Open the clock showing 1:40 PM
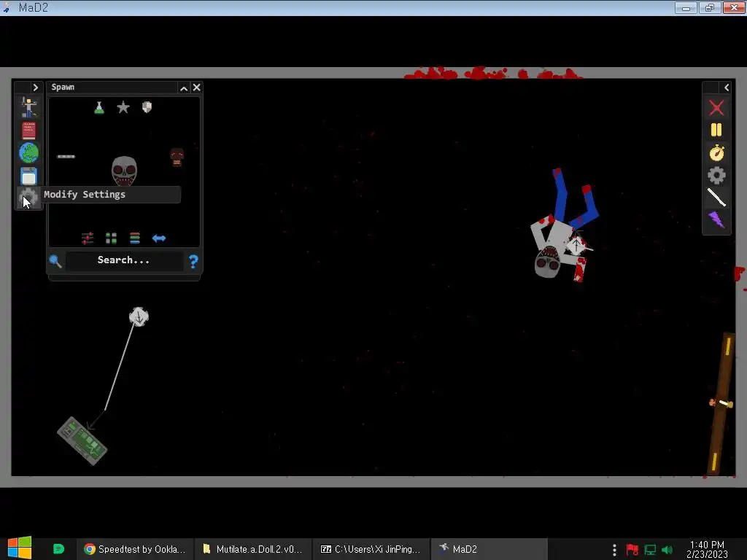The width and height of the screenshot is (747, 560). pos(707,550)
